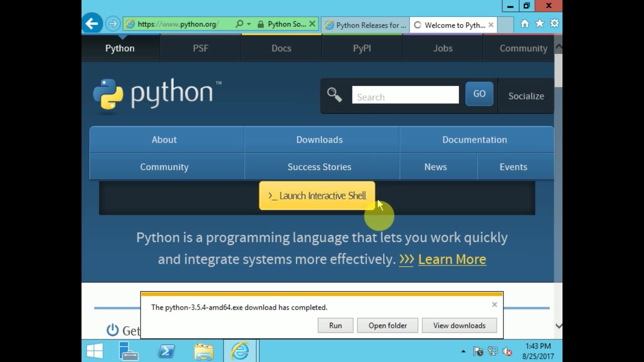Screen dimensions: 644x362
Task: Click the Python Releases browser tab
Action: tap(367, 25)
